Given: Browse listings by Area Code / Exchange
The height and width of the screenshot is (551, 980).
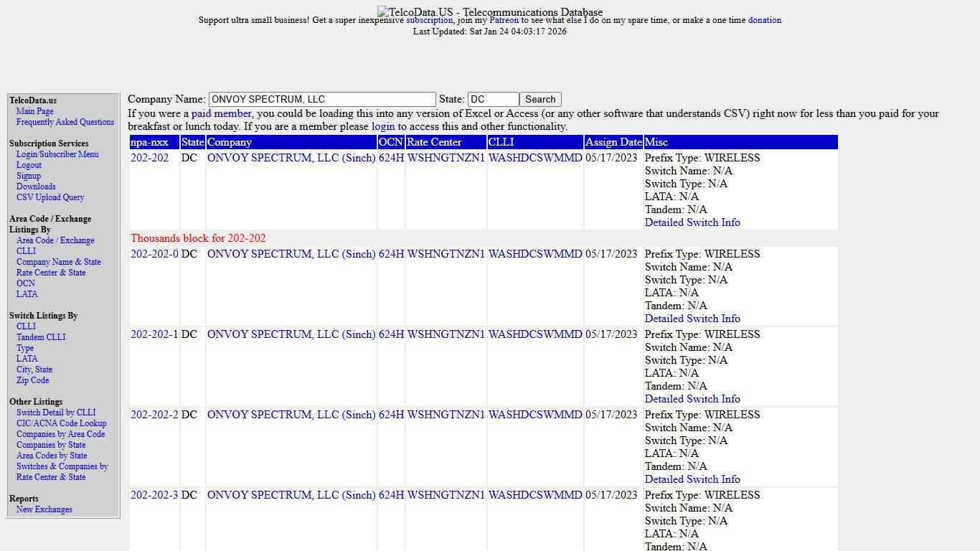Looking at the screenshot, I should tap(55, 240).
